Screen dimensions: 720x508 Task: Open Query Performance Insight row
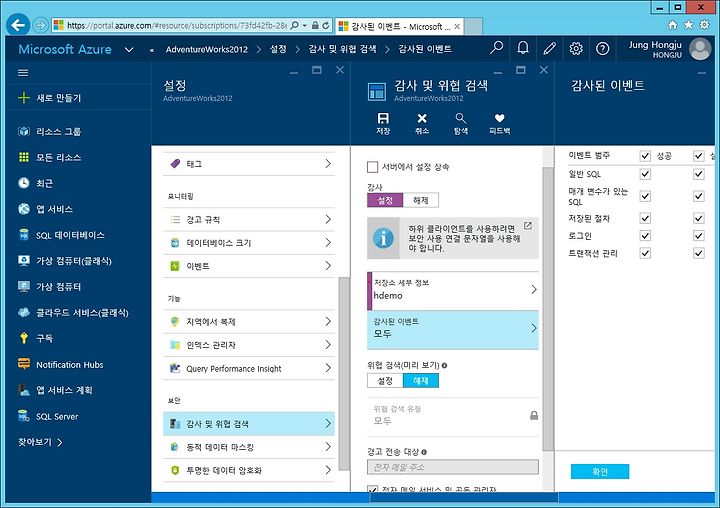pos(249,368)
